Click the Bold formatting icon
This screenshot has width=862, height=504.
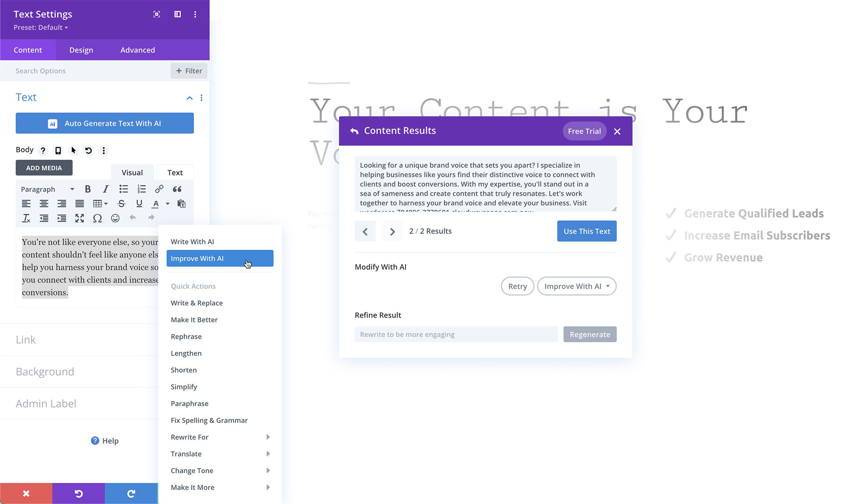[x=88, y=189]
